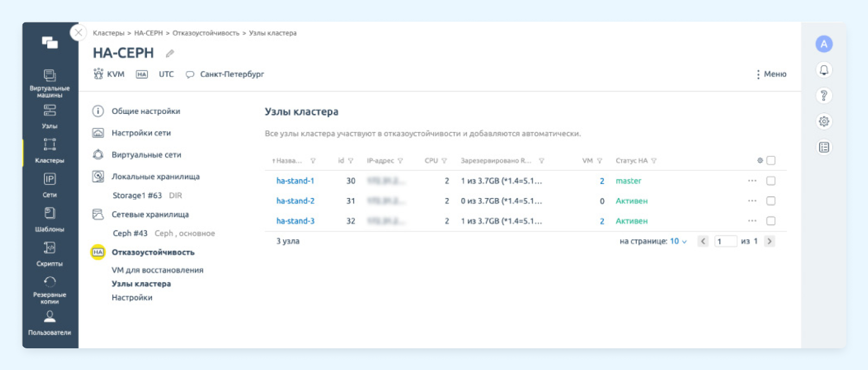Viewport: 868px width, 370px height.
Task: Open Настройки under Отказоустойчивость
Action: tap(132, 297)
